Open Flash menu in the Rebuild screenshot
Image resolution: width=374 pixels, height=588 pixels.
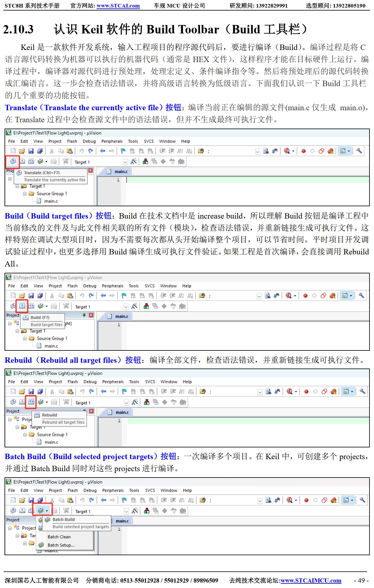tap(73, 382)
